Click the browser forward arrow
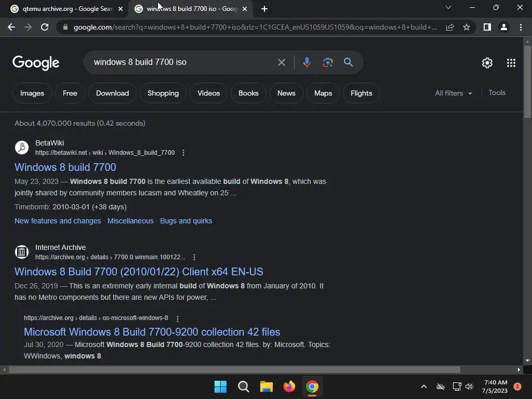This screenshot has height=399, width=532. [28, 27]
